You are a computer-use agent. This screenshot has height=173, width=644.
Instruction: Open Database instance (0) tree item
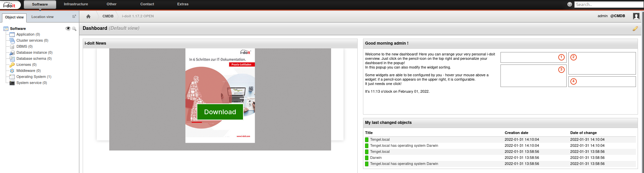[34, 53]
